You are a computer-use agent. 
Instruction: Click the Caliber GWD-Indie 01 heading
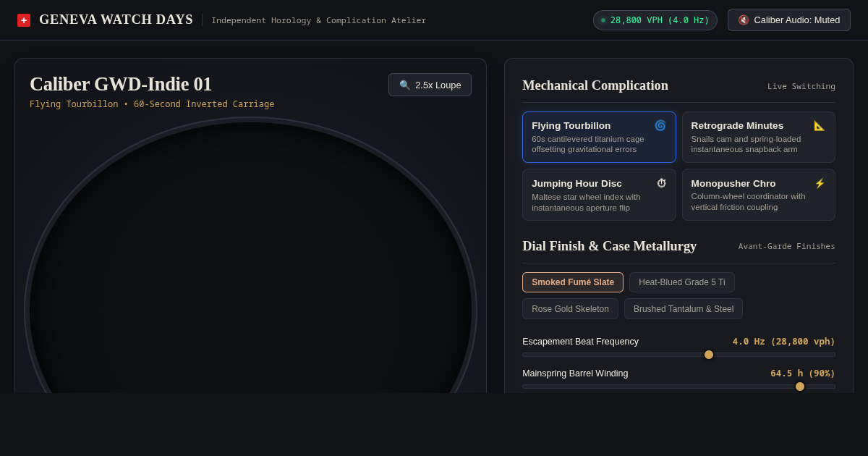pos(121,84)
